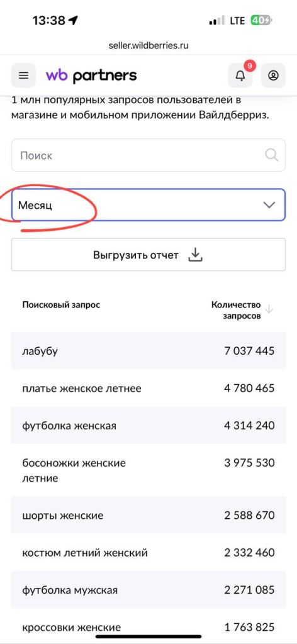Click the search magnifier icon
Viewport: 297px width, 644px height.
[x=272, y=155]
